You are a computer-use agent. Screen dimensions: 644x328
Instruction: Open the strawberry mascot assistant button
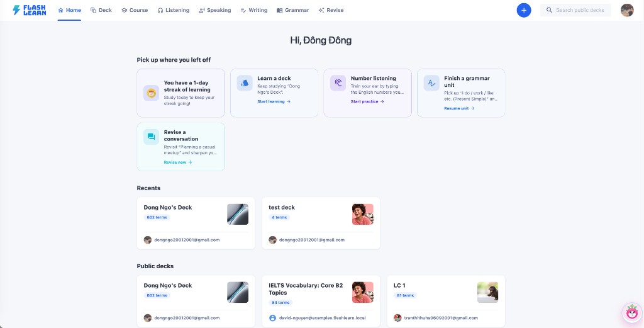[631, 313]
